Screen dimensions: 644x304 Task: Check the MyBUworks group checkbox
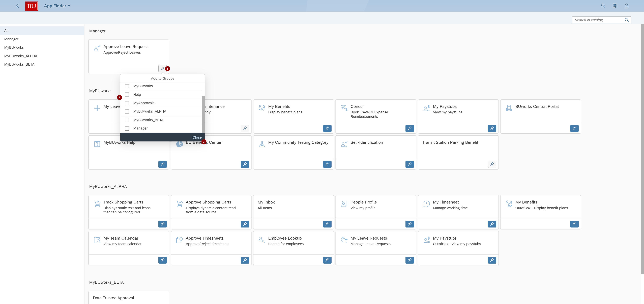[127, 86]
